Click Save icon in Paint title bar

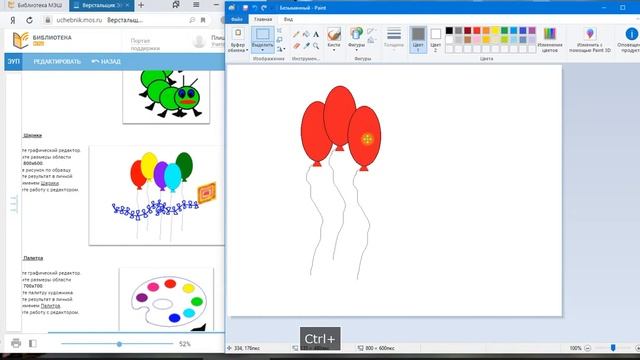pyautogui.click(x=245, y=8)
